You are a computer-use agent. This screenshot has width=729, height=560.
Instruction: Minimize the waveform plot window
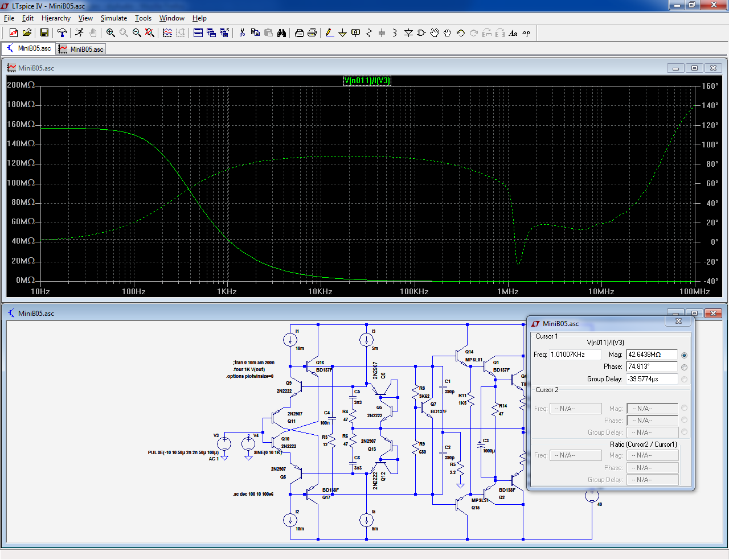[x=675, y=68]
